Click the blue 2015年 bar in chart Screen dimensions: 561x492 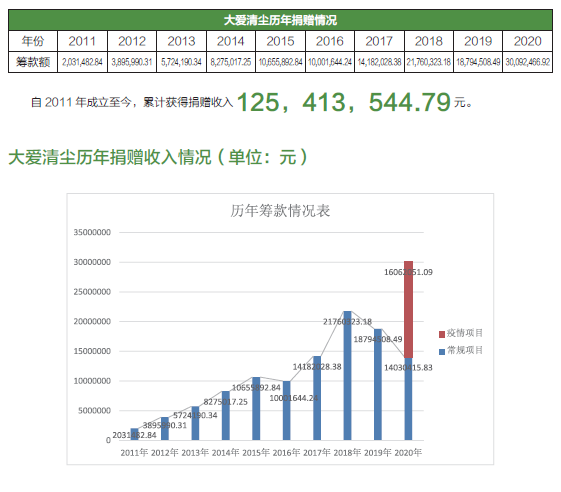pyautogui.click(x=256, y=408)
